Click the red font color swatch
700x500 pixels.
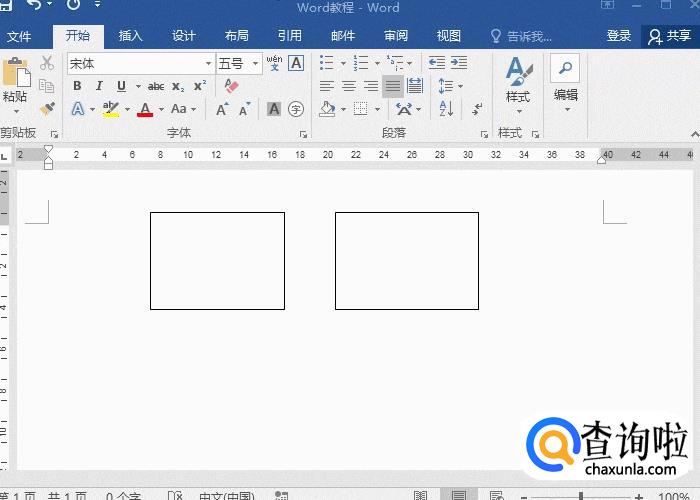click(145, 109)
